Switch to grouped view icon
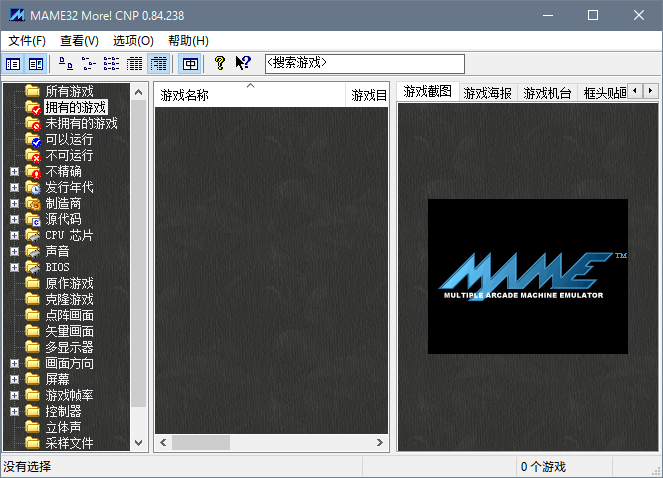 [158, 64]
